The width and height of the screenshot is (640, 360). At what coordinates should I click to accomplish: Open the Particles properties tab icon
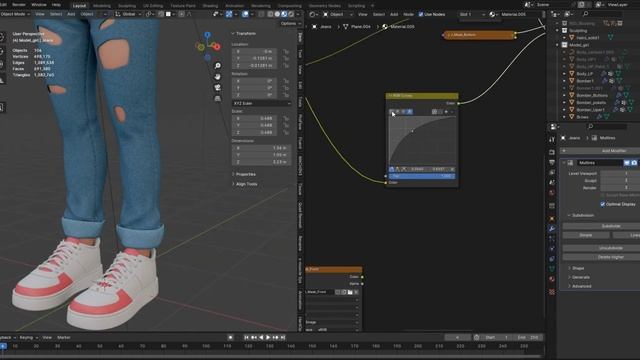click(x=552, y=239)
